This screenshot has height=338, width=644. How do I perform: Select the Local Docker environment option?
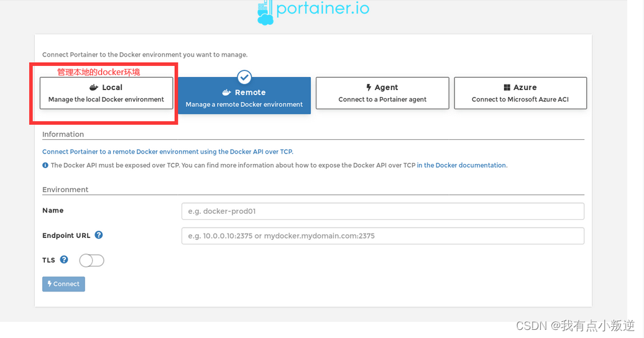(106, 93)
